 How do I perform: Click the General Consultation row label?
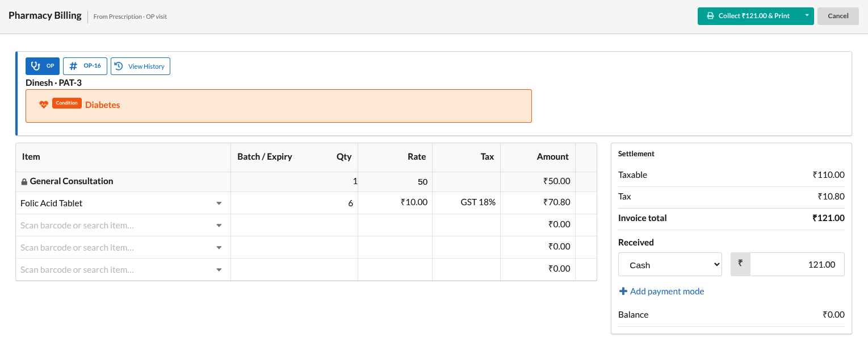click(72, 181)
